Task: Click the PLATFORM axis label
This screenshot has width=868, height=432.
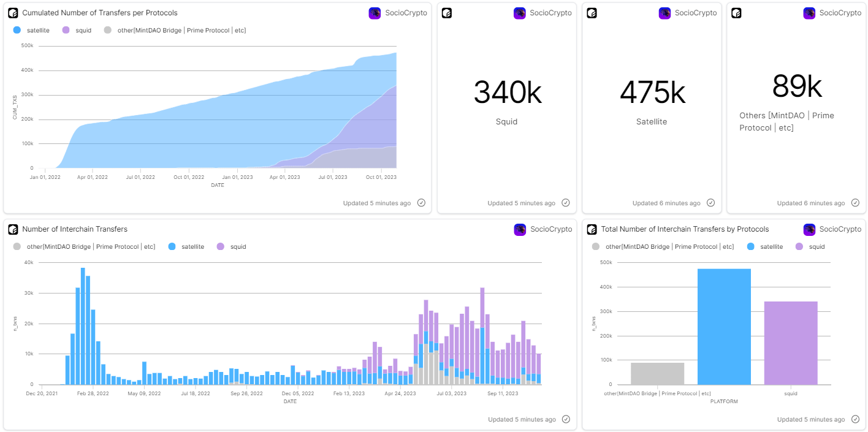Action: pos(724,401)
